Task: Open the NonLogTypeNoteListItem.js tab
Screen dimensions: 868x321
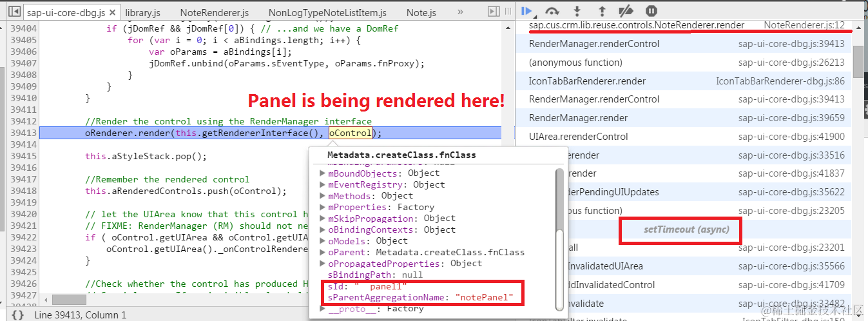Action: point(327,13)
